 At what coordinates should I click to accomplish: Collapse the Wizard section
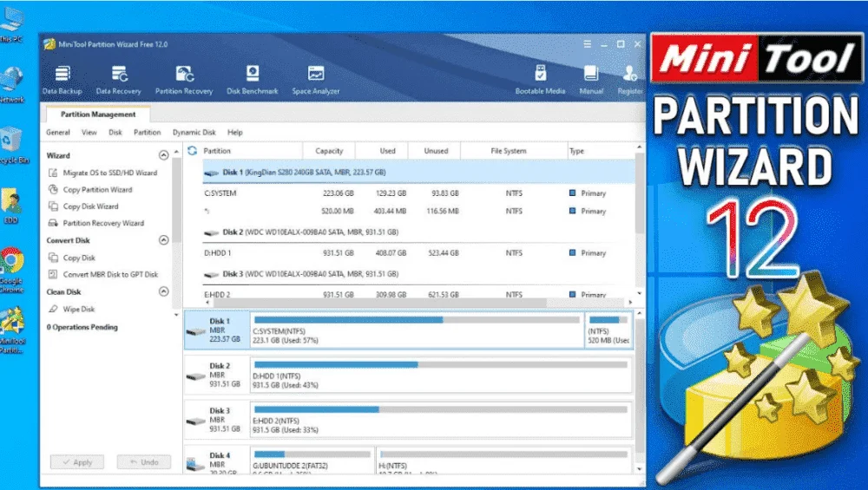[x=163, y=155]
